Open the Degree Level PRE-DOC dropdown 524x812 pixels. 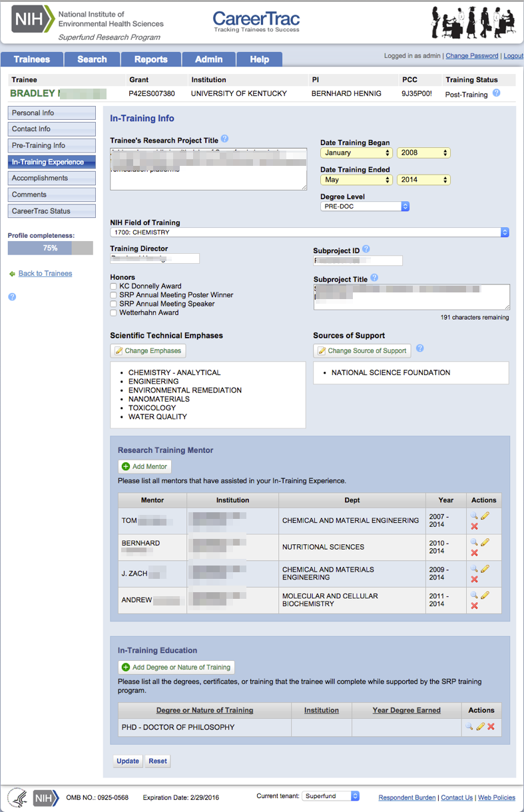[x=365, y=206]
